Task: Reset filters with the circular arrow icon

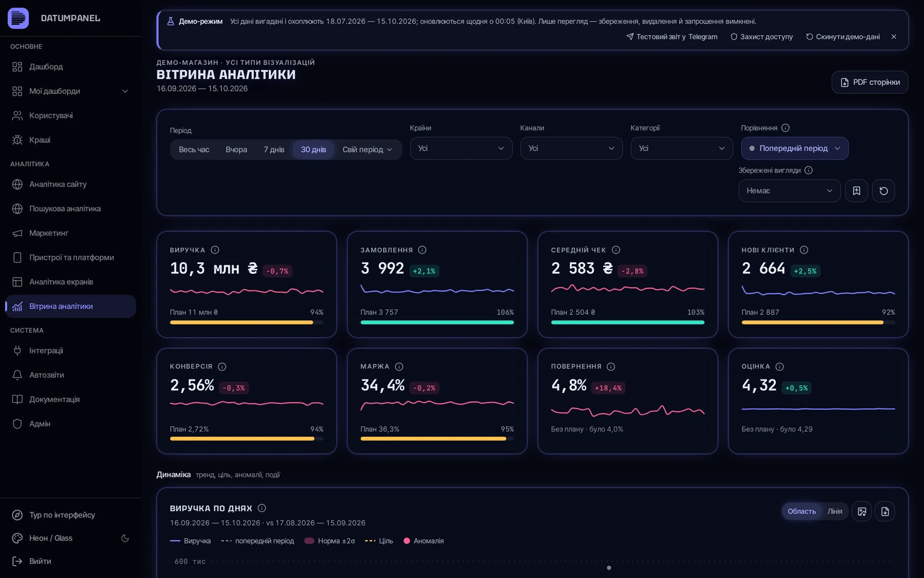Action: [884, 191]
